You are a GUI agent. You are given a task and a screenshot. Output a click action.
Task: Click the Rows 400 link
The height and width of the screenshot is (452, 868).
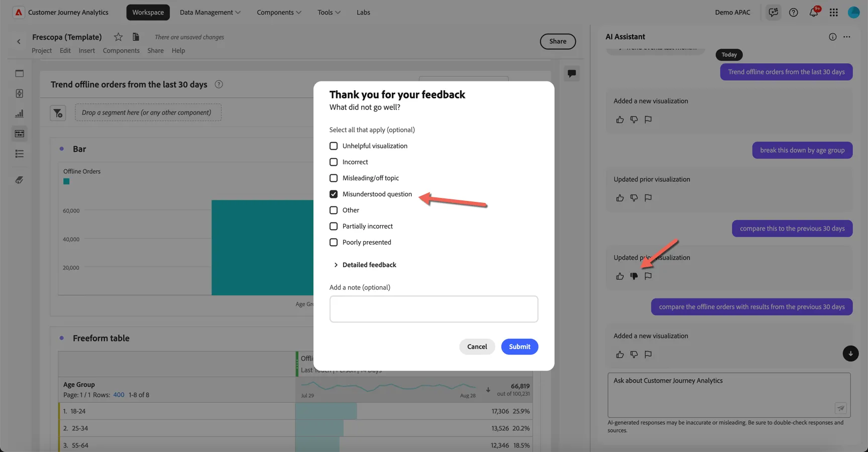[x=119, y=395]
